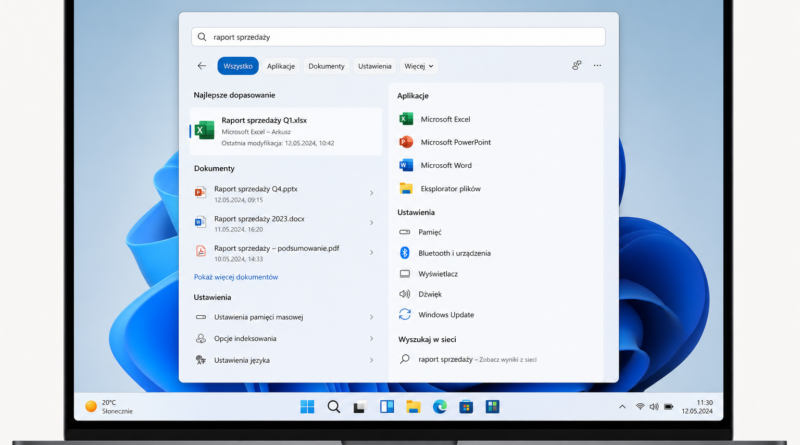Expand chevron for Ustawienia pamięci masowej

(x=371, y=317)
